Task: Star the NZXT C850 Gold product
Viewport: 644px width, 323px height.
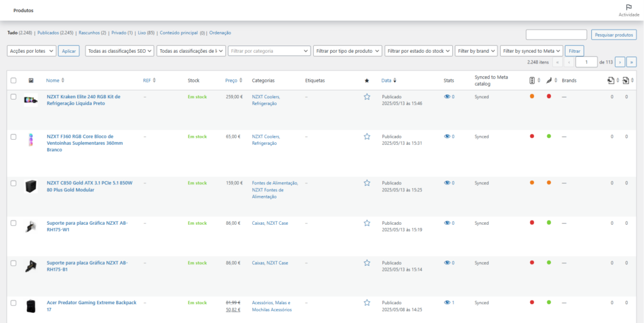Action: (x=367, y=183)
